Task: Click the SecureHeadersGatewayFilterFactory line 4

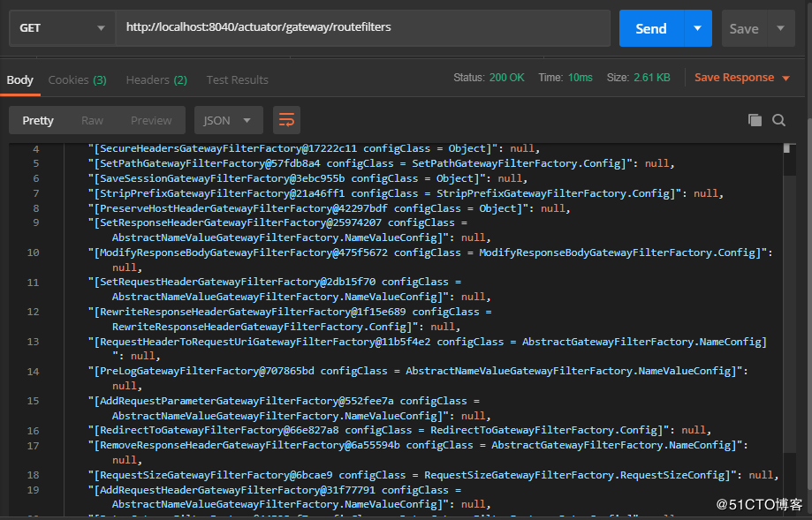Action: tap(314, 148)
